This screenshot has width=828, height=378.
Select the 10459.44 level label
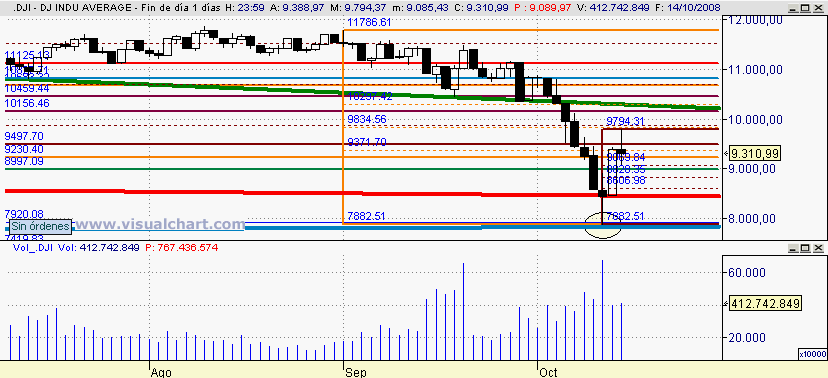pos(27,89)
